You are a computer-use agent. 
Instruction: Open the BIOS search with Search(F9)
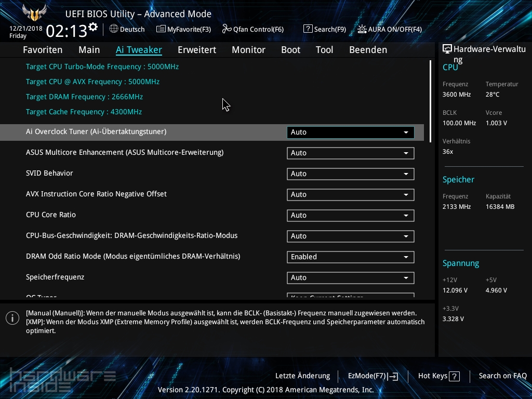click(x=324, y=29)
